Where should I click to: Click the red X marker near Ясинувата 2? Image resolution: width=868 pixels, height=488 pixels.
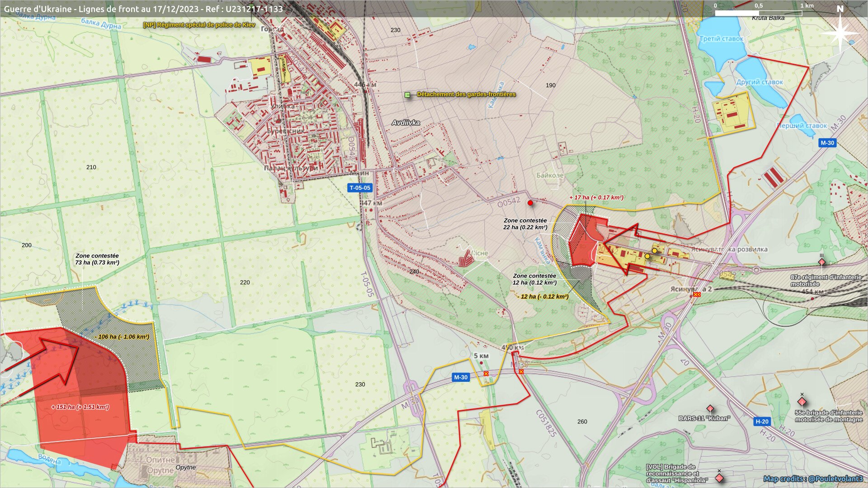[697, 294]
